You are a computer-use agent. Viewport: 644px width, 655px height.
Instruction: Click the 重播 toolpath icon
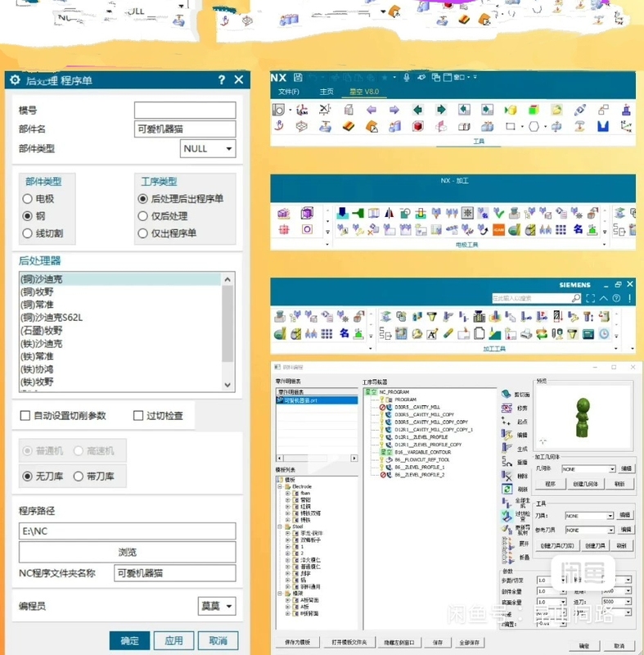click(507, 462)
